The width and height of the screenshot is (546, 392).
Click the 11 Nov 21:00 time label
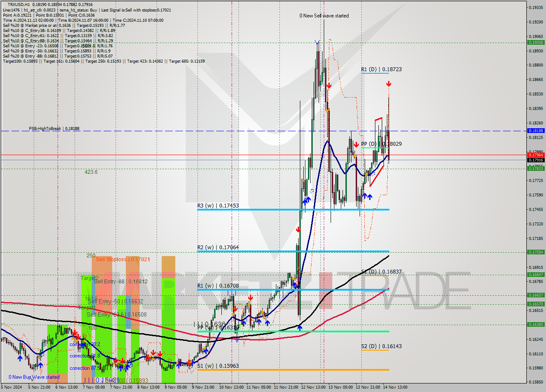click(285, 387)
